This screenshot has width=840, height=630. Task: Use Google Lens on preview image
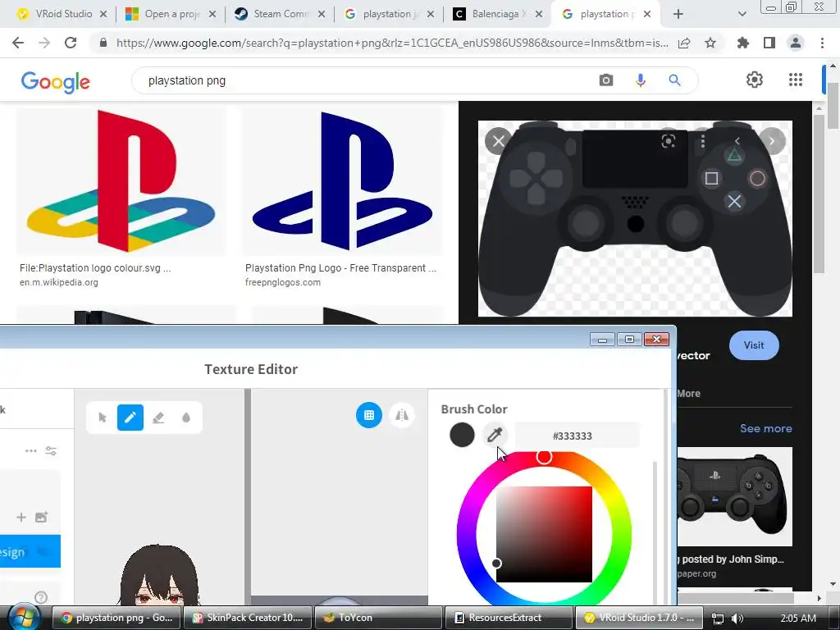[668, 141]
